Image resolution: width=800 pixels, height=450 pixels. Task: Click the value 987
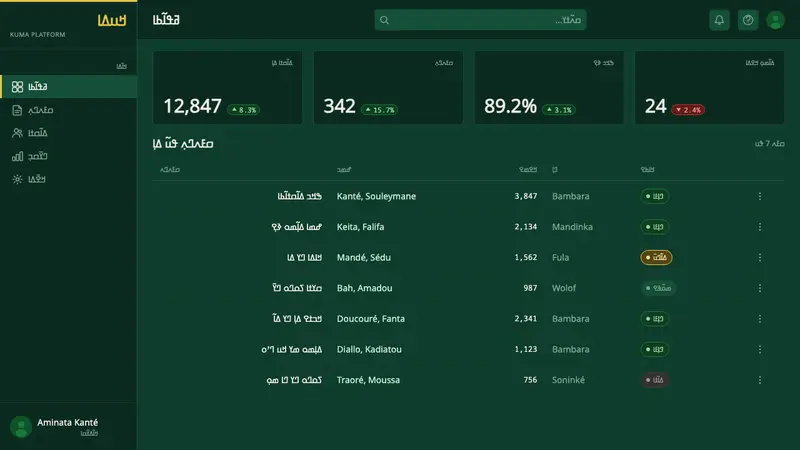pos(530,288)
